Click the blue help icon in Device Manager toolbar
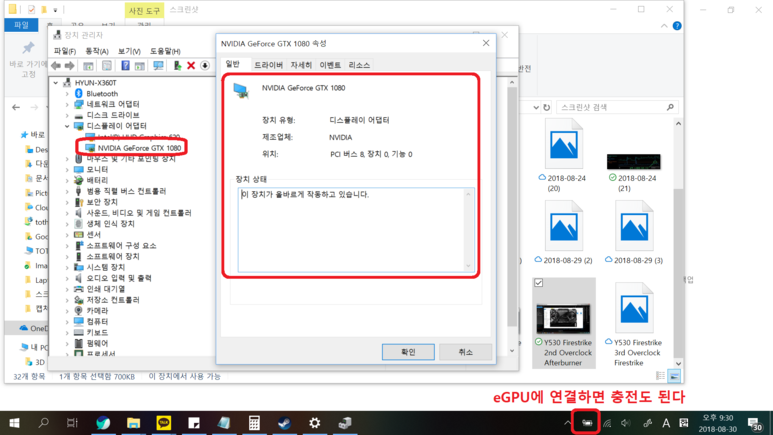The height and width of the screenshot is (435, 773). point(125,66)
